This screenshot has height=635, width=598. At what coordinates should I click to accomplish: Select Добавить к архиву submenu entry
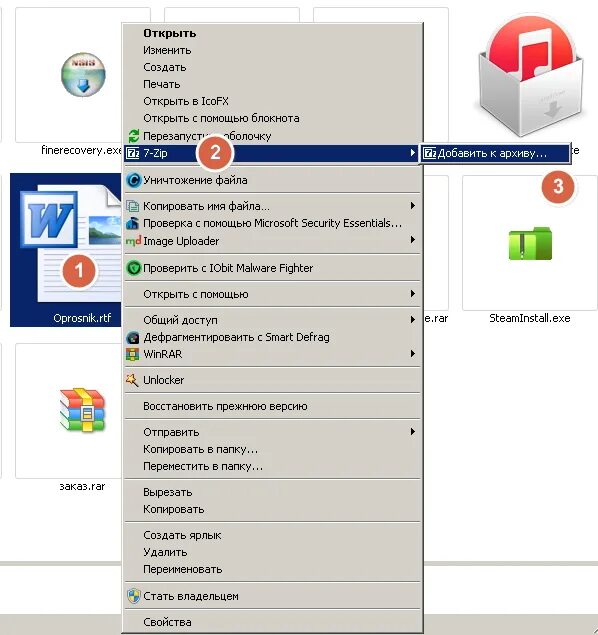496,153
